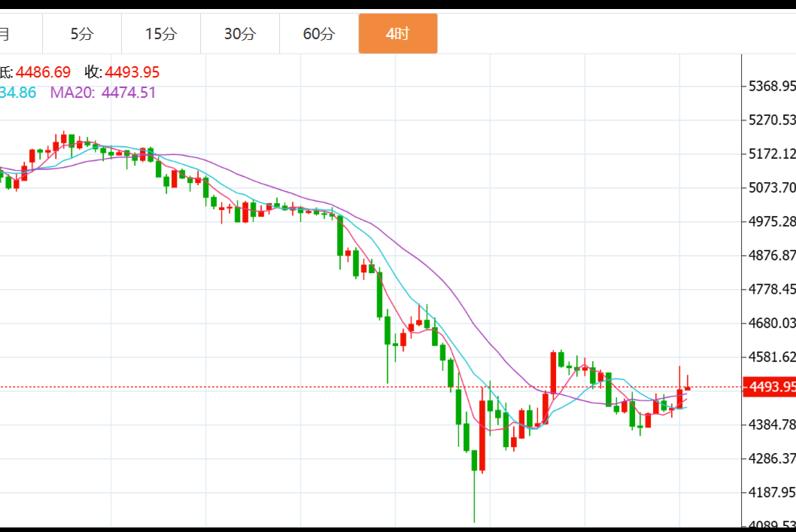Click the low price value 4486.69

point(43,72)
